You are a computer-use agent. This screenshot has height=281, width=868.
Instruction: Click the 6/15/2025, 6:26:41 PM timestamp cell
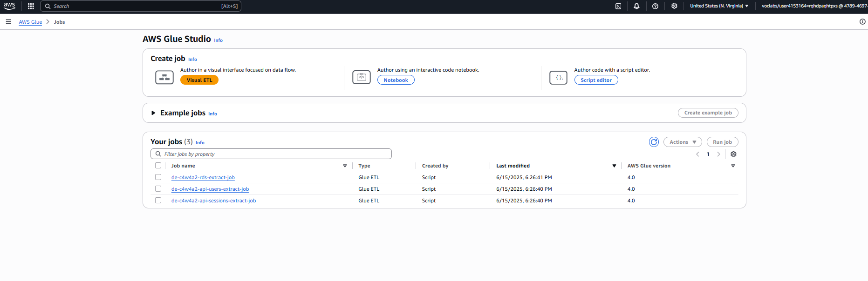524,178
